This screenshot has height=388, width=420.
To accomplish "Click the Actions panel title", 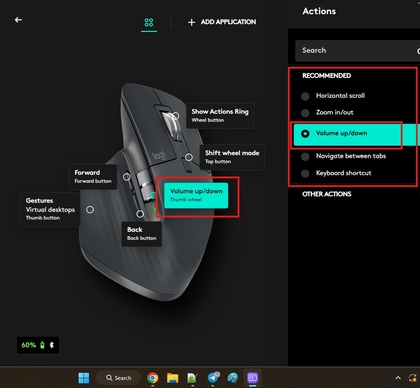I will 319,11.
